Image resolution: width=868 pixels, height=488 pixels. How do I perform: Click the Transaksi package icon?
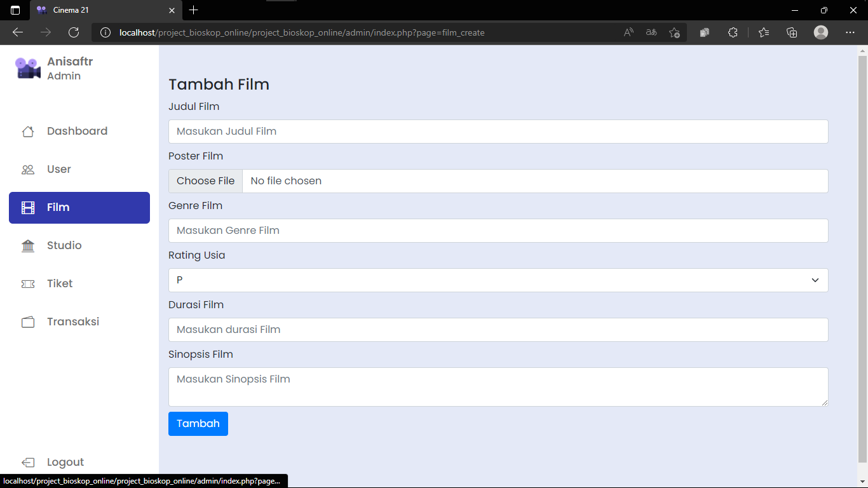pos(28,322)
